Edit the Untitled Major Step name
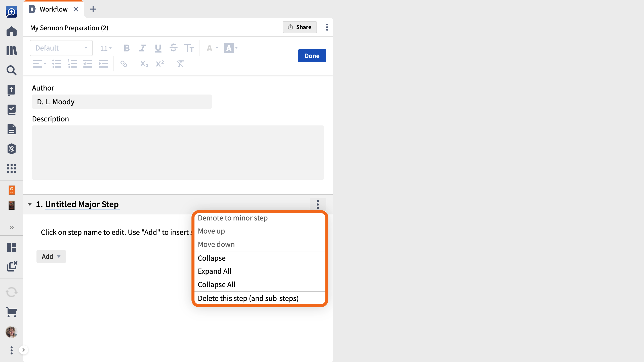This screenshot has height=362, width=644. pyautogui.click(x=82, y=204)
